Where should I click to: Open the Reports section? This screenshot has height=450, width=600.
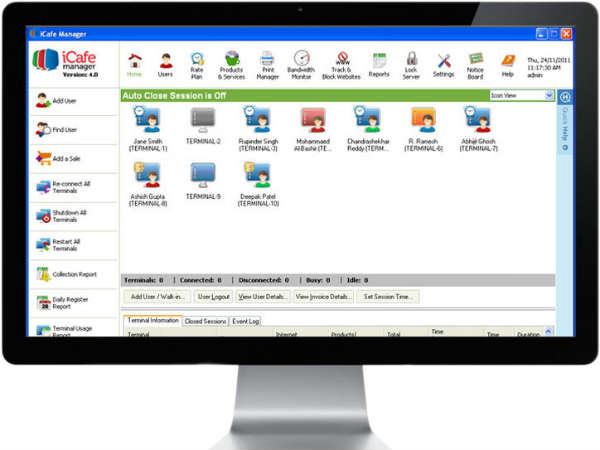379,65
